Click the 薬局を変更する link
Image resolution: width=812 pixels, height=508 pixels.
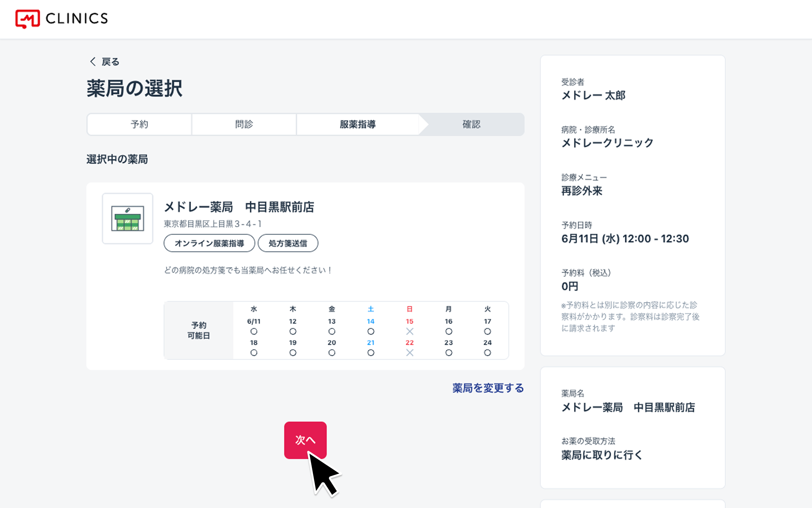coord(488,388)
